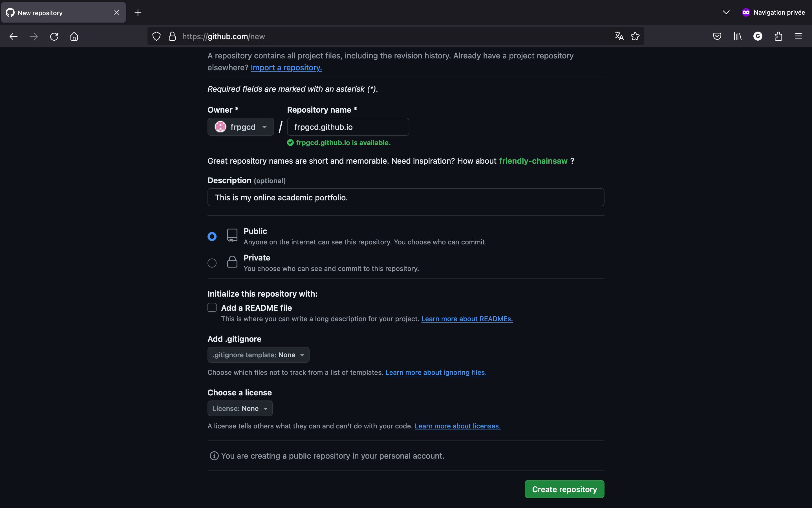The width and height of the screenshot is (812, 508).
Task: Click the 'Add .gitignore' heading
Action: (x=234, y=339)
